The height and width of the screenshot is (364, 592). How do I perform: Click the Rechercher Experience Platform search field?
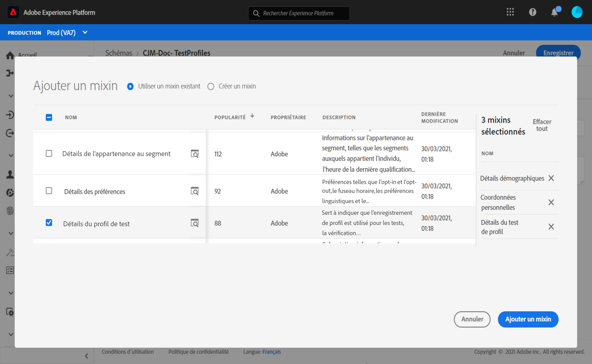point(299,13)
